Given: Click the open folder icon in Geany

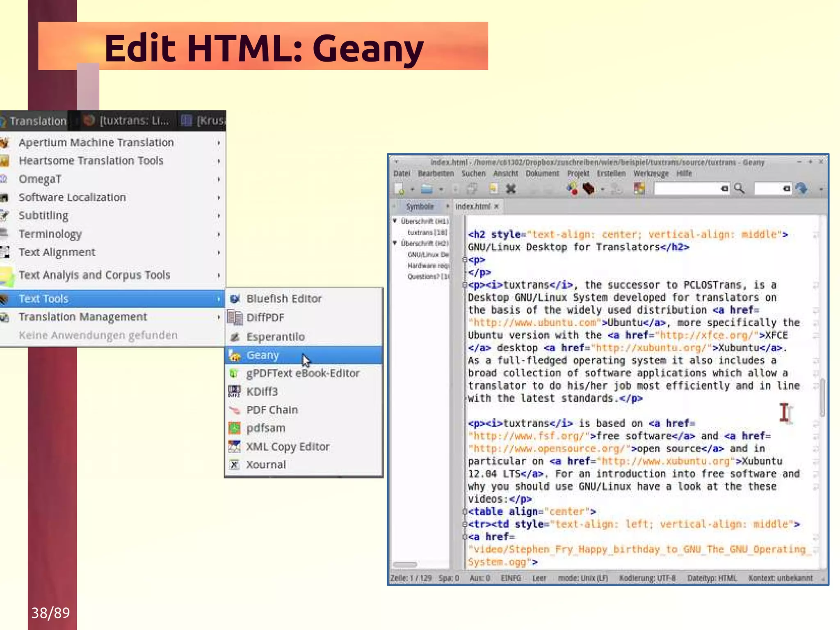Looking at the screenshot, I should click(427, 189).
